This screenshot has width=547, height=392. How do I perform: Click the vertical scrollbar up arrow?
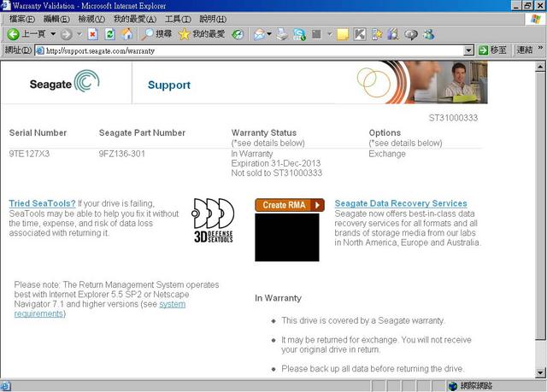pyautogui.click(x=540, y=67)
